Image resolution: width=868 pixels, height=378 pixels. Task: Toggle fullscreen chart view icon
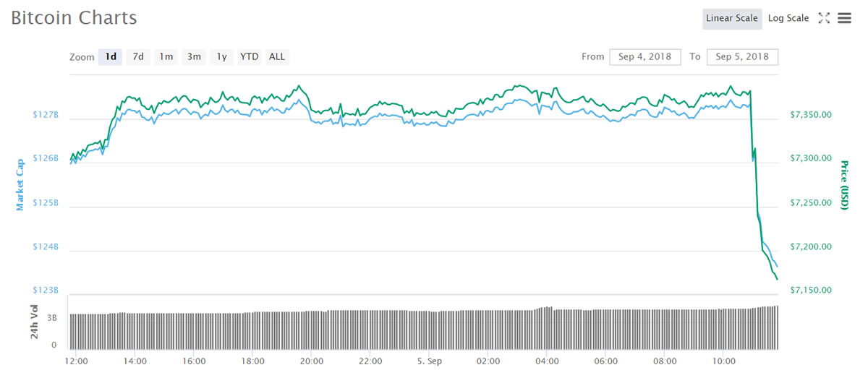[x=823, y=19]
